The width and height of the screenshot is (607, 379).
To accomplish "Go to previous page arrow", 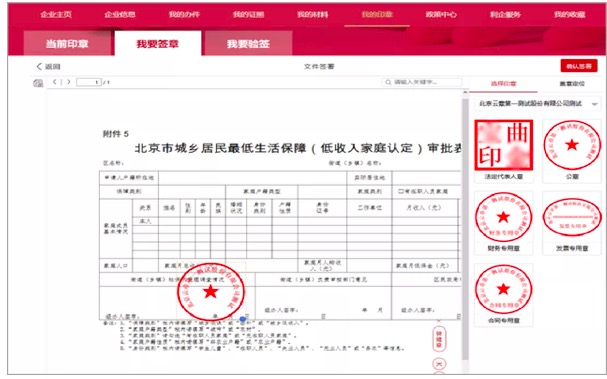I will (x=55, y=82).
